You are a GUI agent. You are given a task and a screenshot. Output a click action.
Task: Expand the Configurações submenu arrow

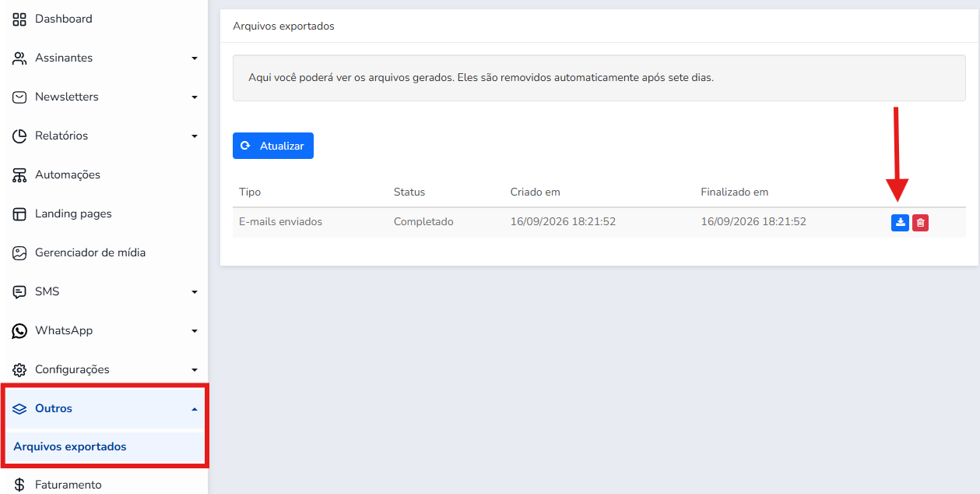195,370
